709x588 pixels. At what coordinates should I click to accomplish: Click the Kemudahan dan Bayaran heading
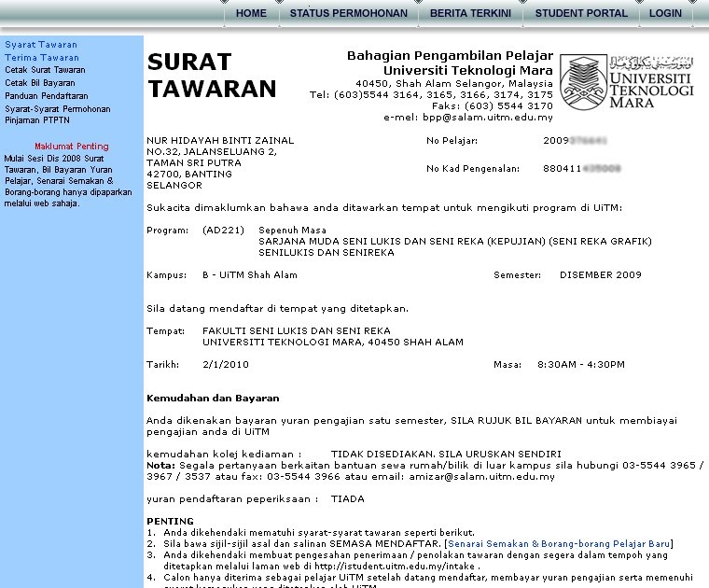click(x=213, y=399)
